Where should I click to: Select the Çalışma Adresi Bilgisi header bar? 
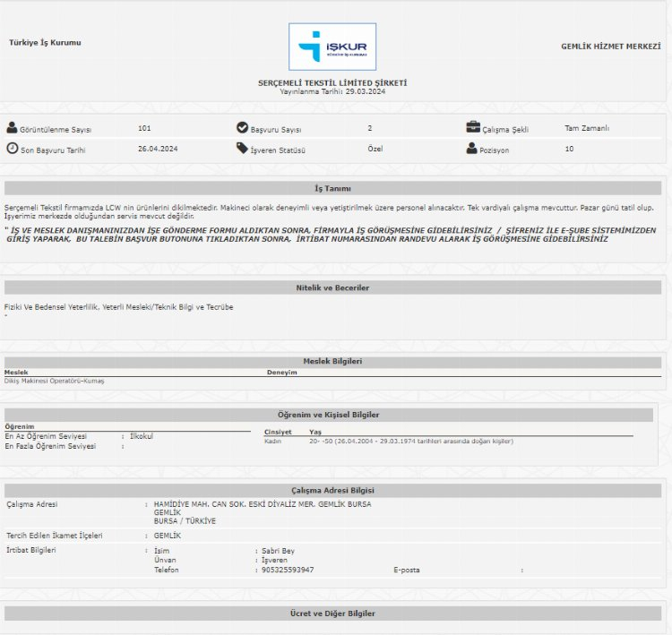click(332, 490)
